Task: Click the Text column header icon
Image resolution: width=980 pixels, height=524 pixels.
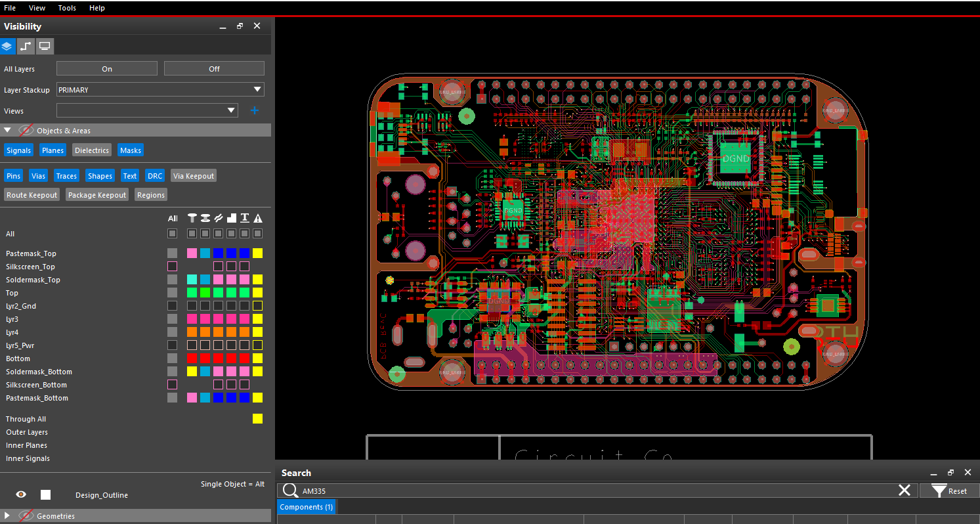Action: 244,218
